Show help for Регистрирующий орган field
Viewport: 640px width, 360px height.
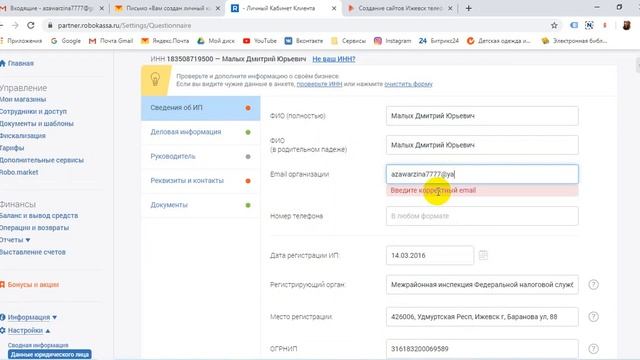coord(593,284)
